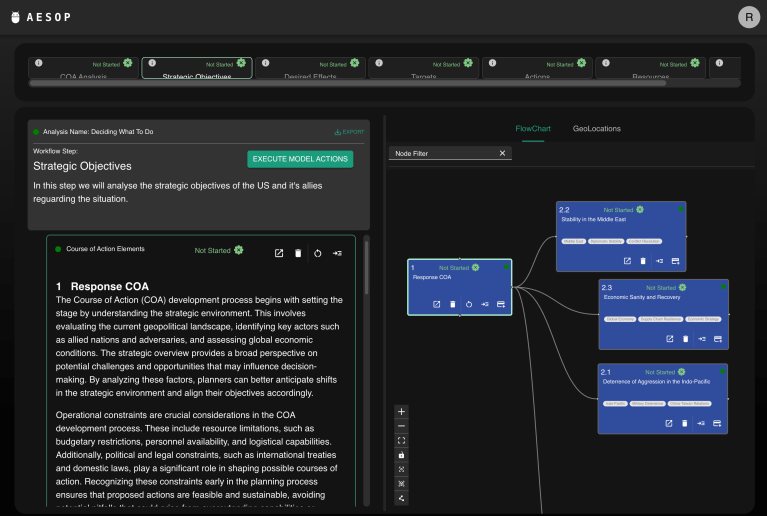Click the Execute Model Actions button
The height and width of the screenshot is (516, 767).
(x=300, y=159)
